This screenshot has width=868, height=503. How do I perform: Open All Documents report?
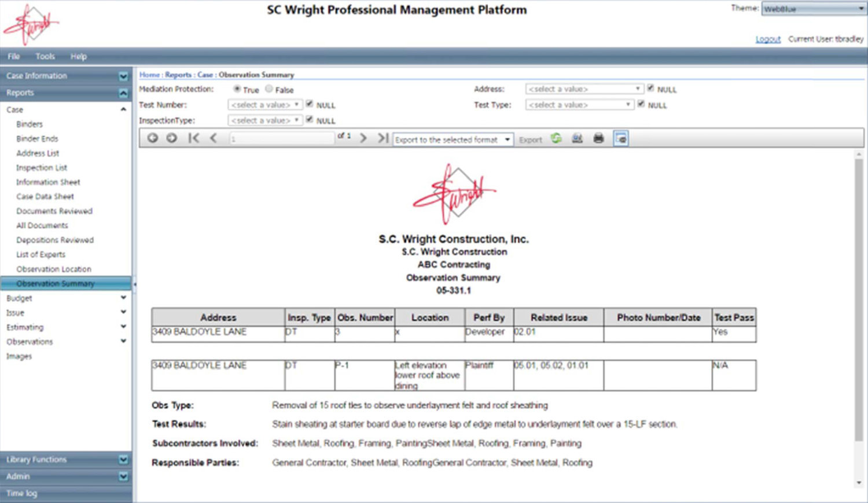42,225
